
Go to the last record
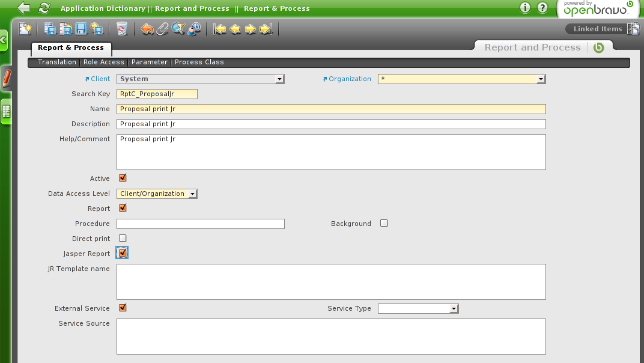click(266, 29)
